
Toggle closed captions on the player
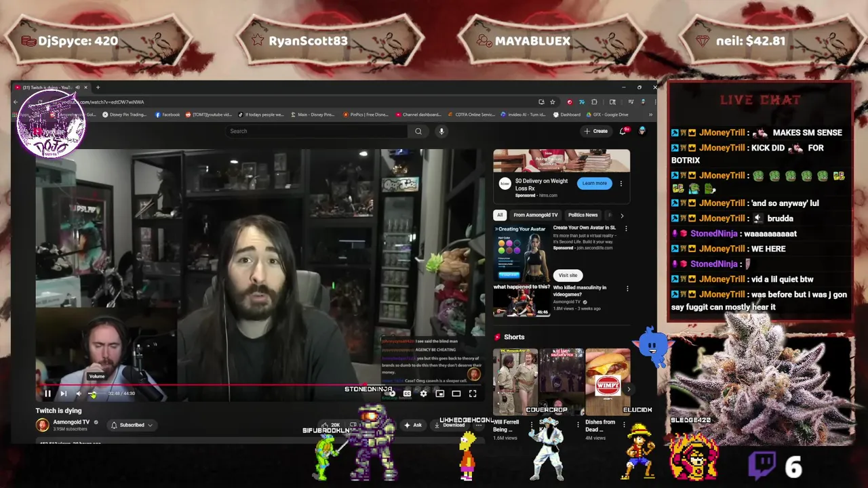tap(407, 393)
